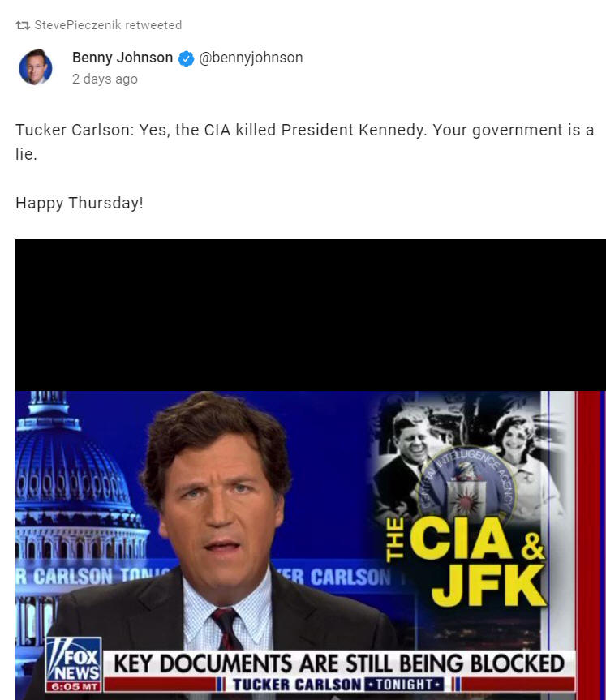Click the Happy Thursday! line

[x=80, y=203]
